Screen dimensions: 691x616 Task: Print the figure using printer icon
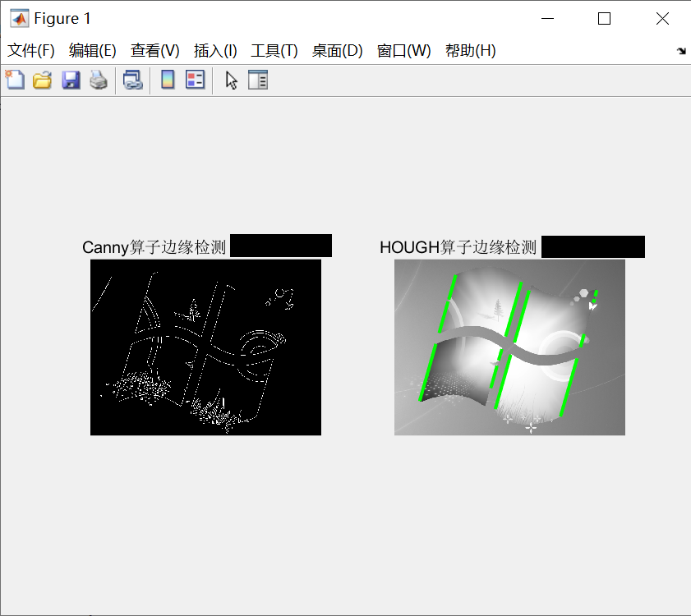(99, 80)
